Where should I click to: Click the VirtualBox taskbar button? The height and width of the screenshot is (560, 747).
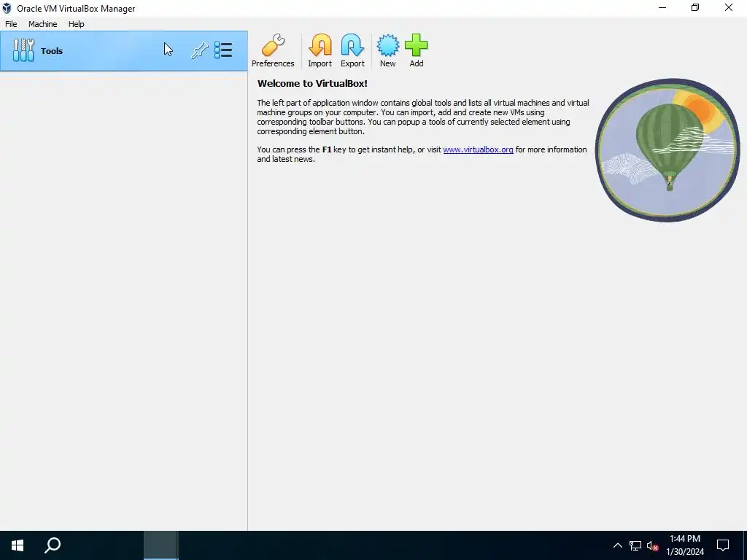[160, 545]
